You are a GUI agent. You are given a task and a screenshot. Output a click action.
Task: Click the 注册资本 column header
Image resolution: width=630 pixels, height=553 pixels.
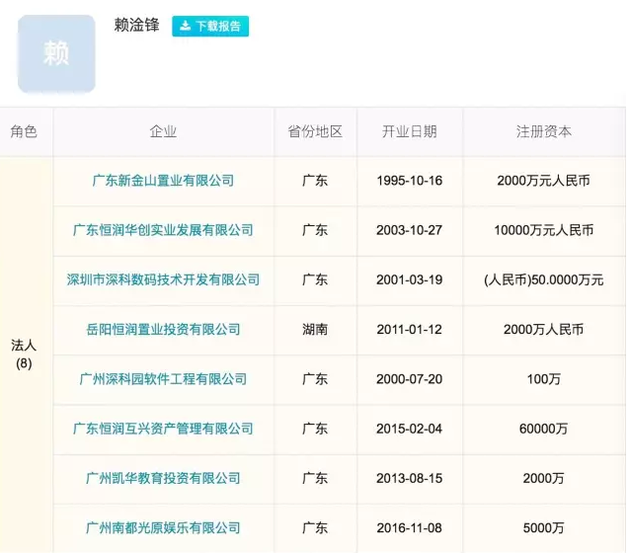click(x=544, y=131)
